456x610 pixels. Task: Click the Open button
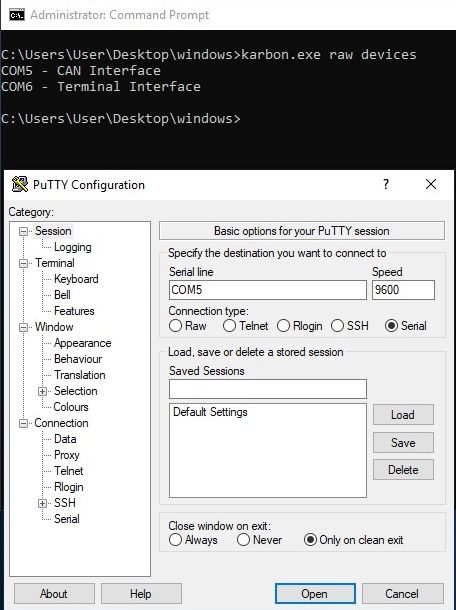pos(315,594)
